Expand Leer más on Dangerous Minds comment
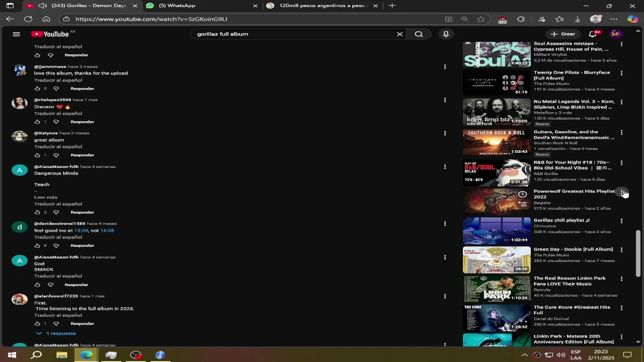The height and width of the screenshot is (362, 644). pos(46,197)
